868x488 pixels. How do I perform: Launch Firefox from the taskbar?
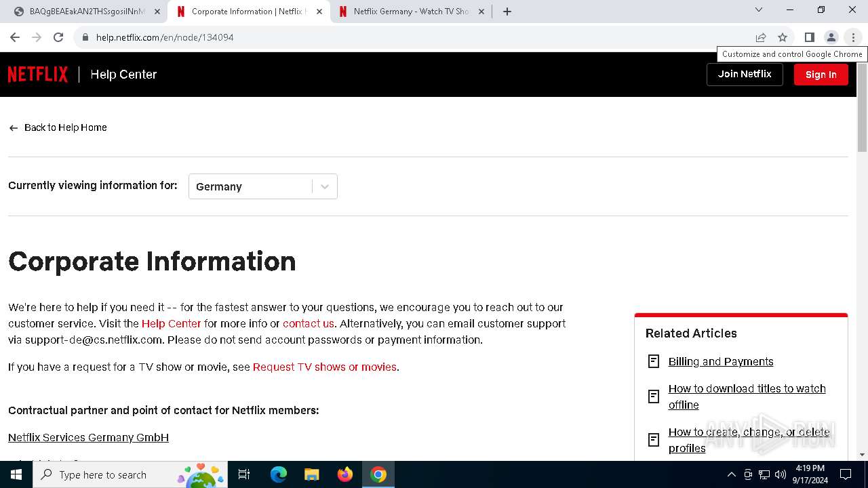345,474
